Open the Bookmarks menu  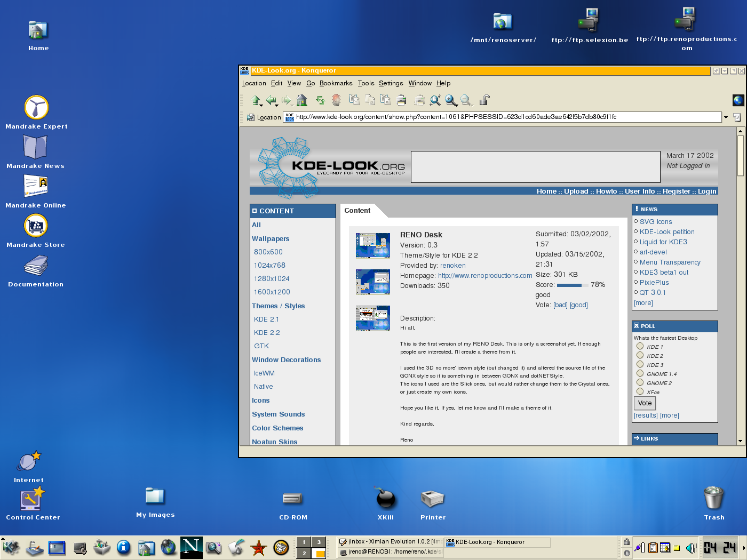[336, 83]
